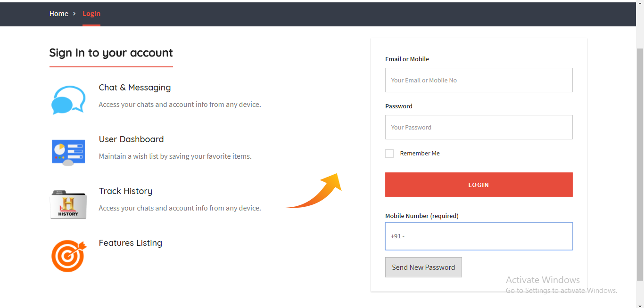Screen dimensions: 644x308
Task: Click the Remember Me label text
Action: (420, 154)
